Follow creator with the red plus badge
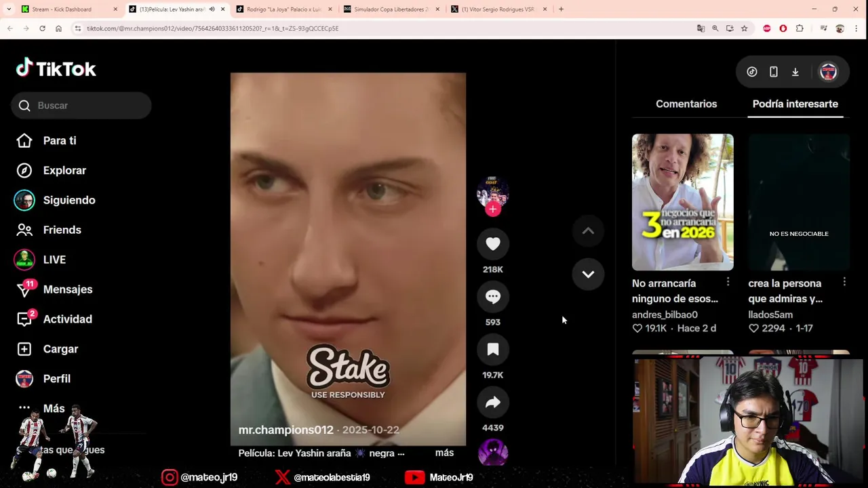 tap(493, 209)
